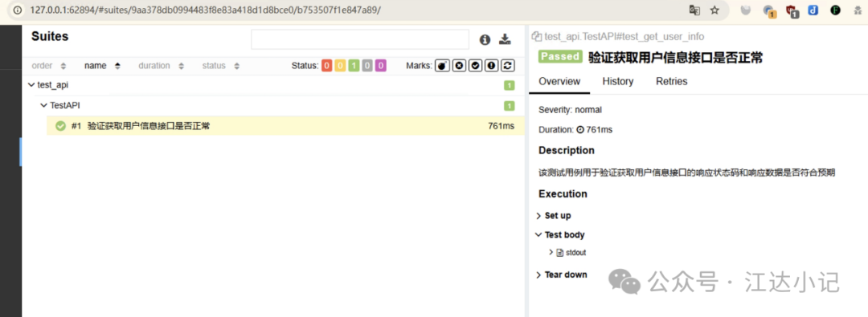The height and width of the screenshot is (317, 868).
Task: Toggle the red failed status filter
Action: pos(326,66)
